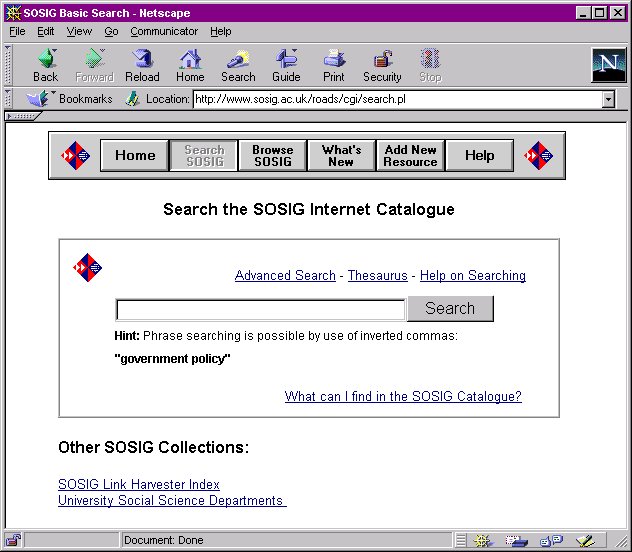Close the Netscape window
The width and height of the screenshot is (632, 552).
[617, 13]
